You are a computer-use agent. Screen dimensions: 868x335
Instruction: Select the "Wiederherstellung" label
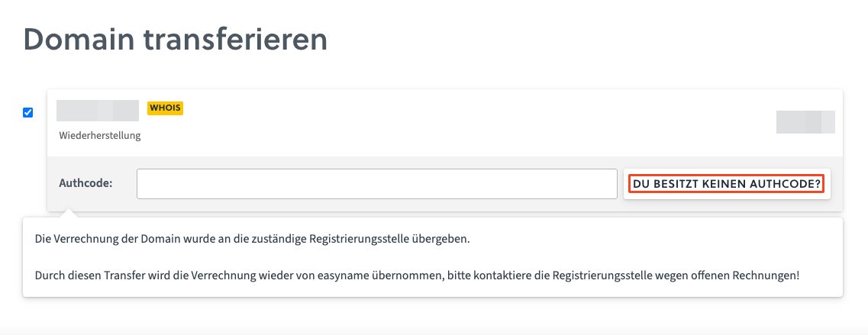[100, 136]
